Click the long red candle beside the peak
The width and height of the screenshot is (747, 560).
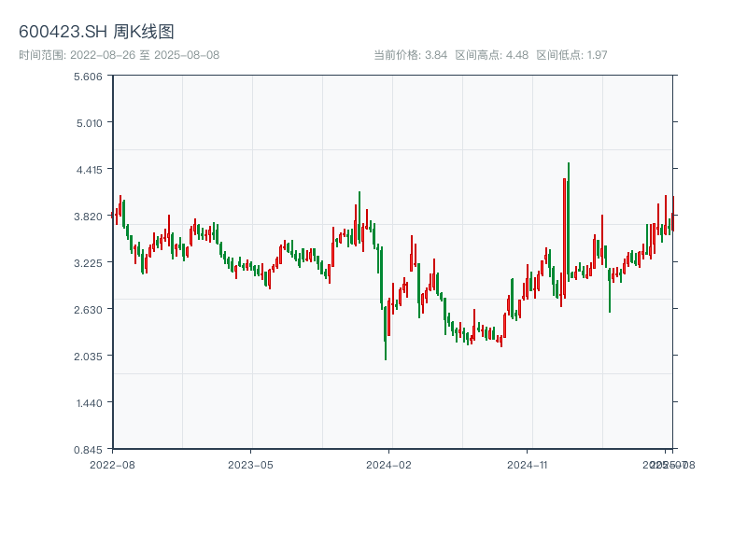coord(564,238)
